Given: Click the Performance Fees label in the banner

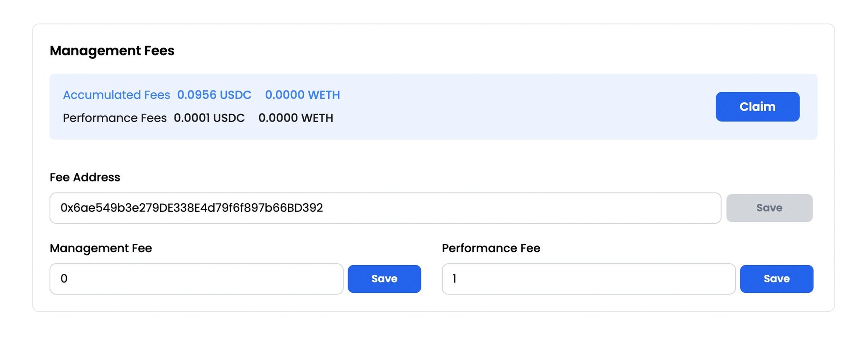Looking at the screenshot, I should (114, 118).
